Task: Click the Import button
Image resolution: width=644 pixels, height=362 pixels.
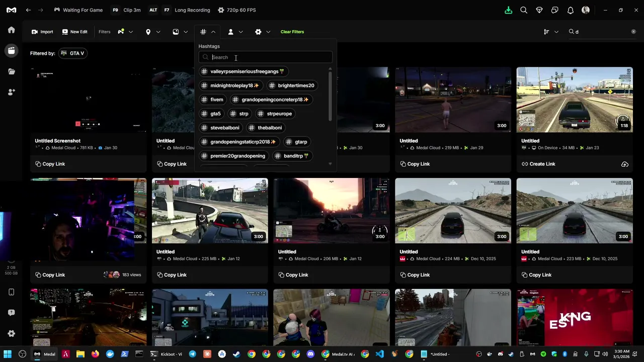Action: [42, 32]
